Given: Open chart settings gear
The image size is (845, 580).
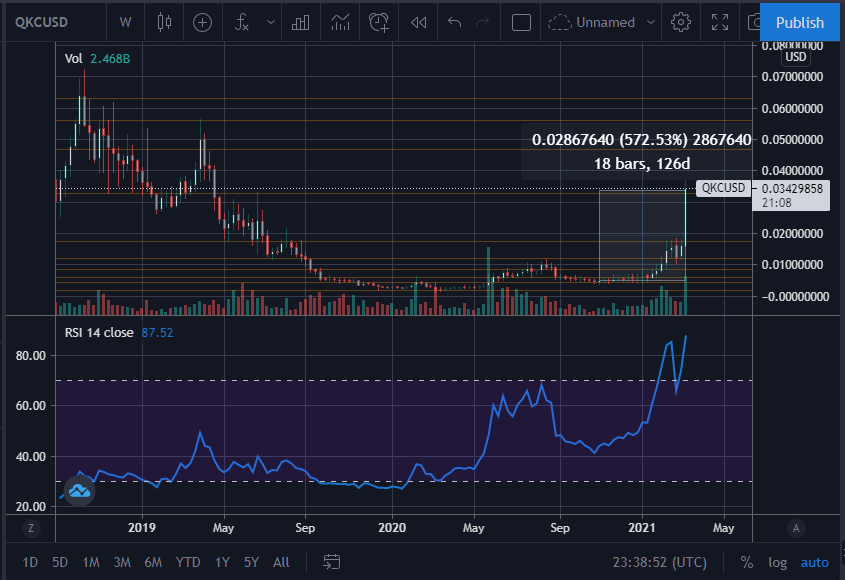Looking at the screenshot, I should [681, 22].
